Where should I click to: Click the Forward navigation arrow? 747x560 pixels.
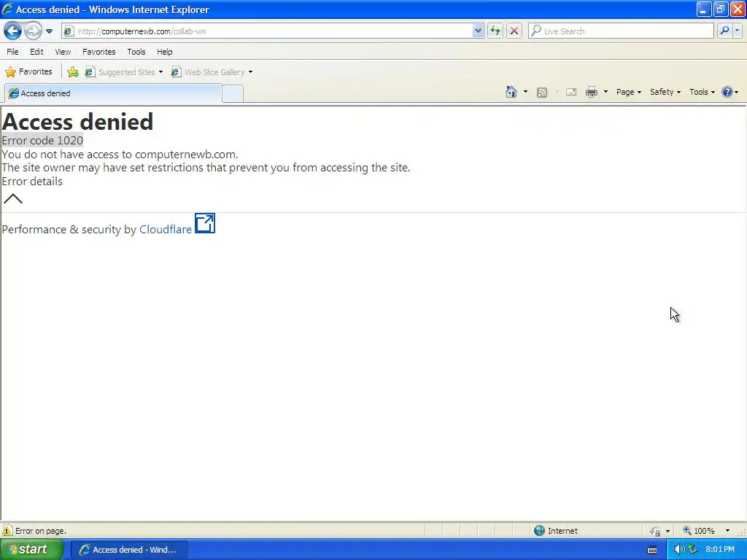pos(33,31)
